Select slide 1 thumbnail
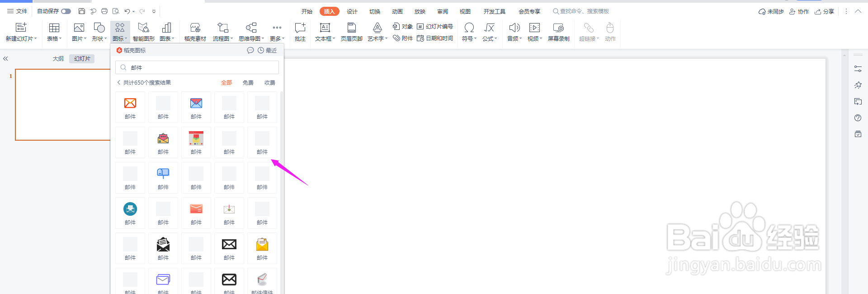The width and height of the screenshot is (868, 294). (x=63, y=104)
